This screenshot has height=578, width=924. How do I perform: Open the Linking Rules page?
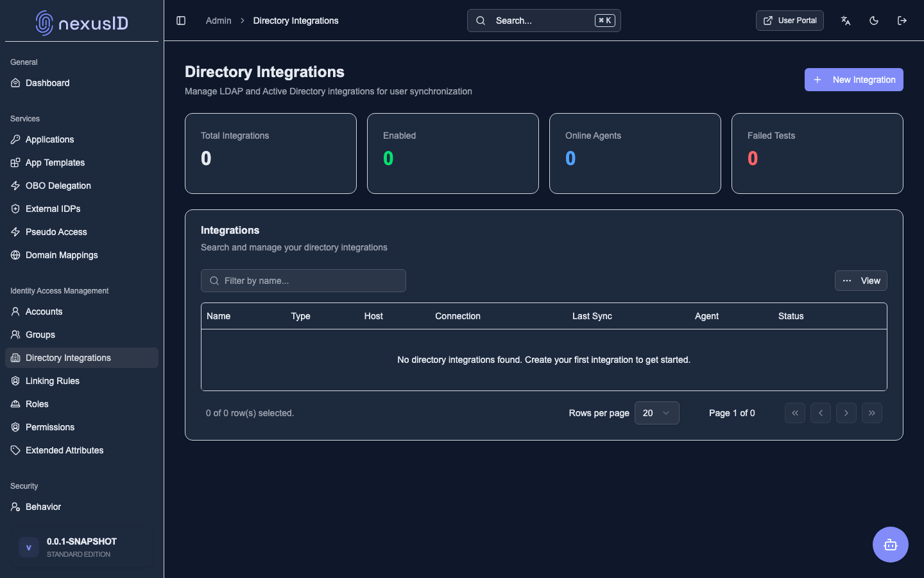pyautogui.click(x=81, y=381)
